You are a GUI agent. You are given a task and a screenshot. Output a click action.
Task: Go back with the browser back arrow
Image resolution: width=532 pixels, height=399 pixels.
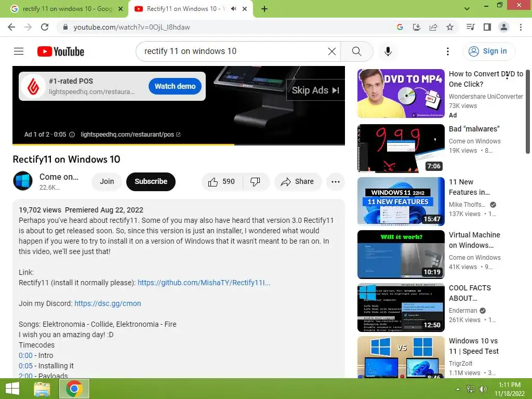pos(11,27)
